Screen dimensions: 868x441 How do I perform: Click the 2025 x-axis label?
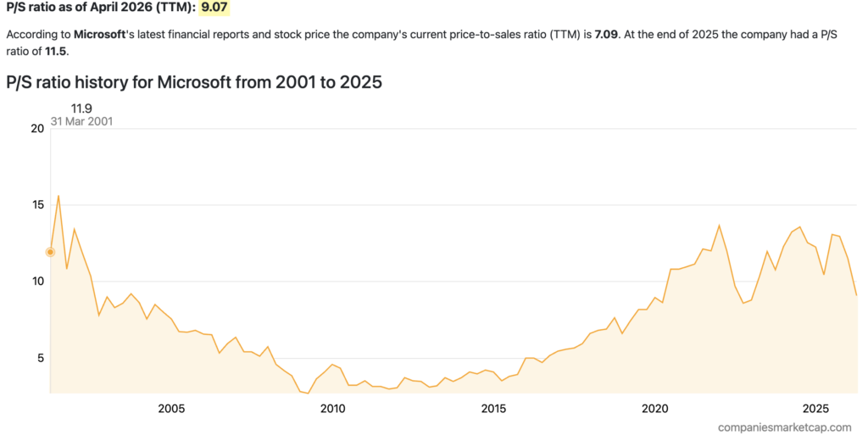tap(815, 409)
